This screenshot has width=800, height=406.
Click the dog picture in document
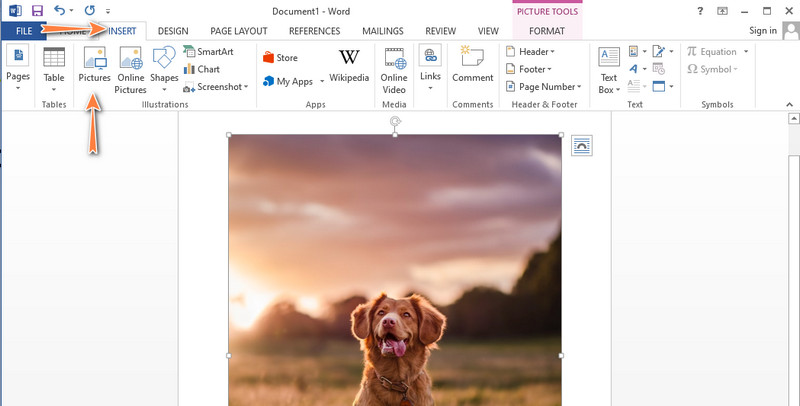[x=395, y=270]
